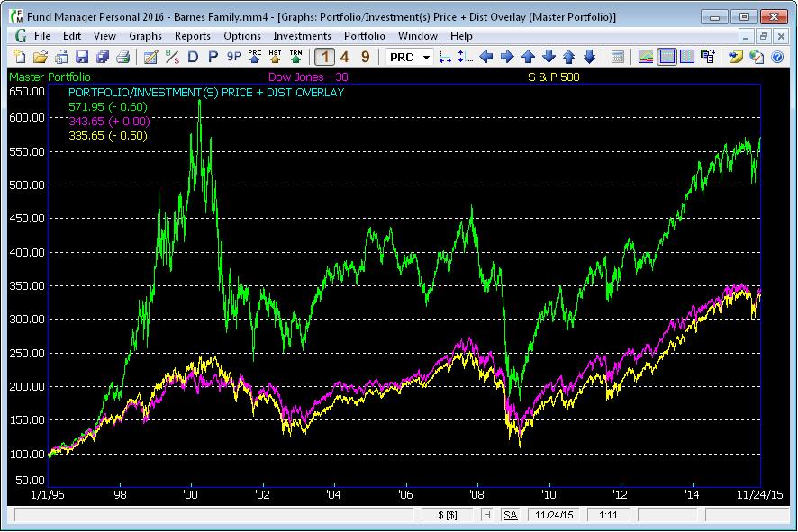This screenshot has width=798, height=532.
Task: Open the calculator toolbar icon
Action: tap(617, 57)
